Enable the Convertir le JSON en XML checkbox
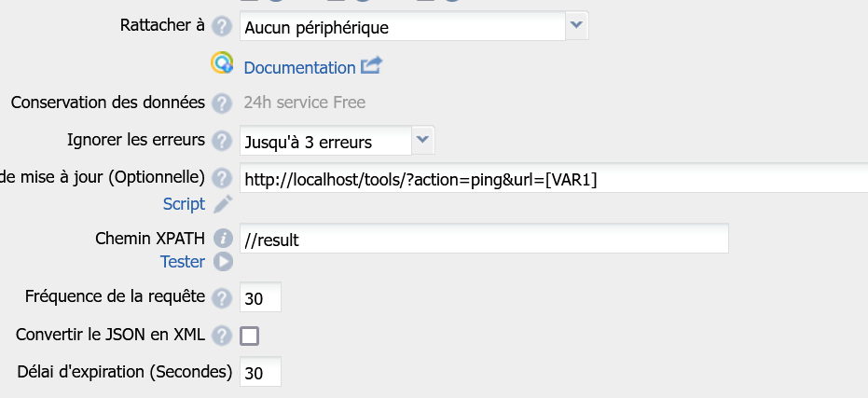The width and height of the screenshot is (868, 398). pyautogui.click(x=249, y=336)
